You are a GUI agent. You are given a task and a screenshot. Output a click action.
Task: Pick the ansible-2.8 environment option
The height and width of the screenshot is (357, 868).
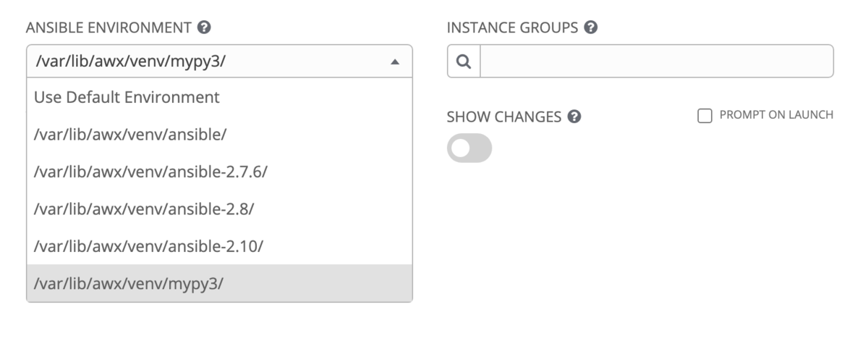tap(219, 209)
